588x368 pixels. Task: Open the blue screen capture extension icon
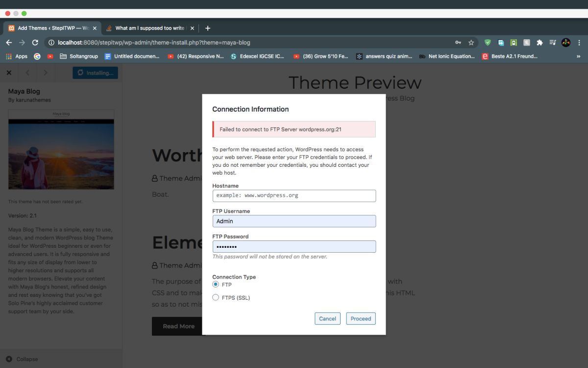click(x=501, y=43)
